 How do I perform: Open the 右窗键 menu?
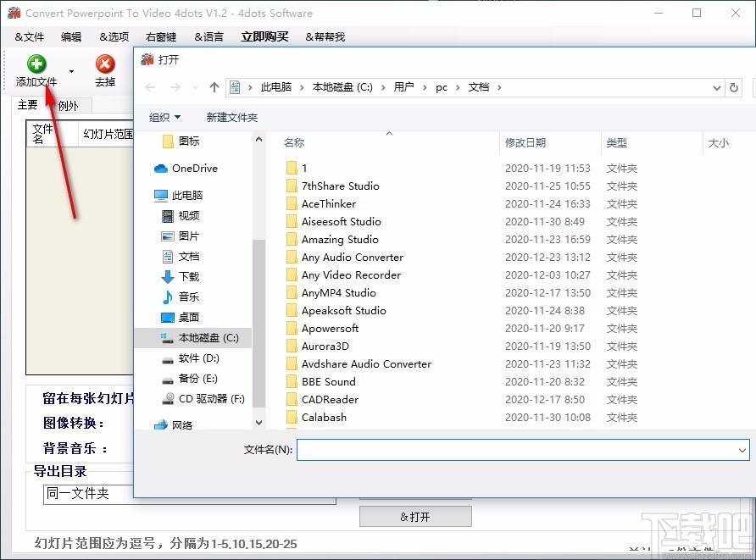click(x=161, y=36)
